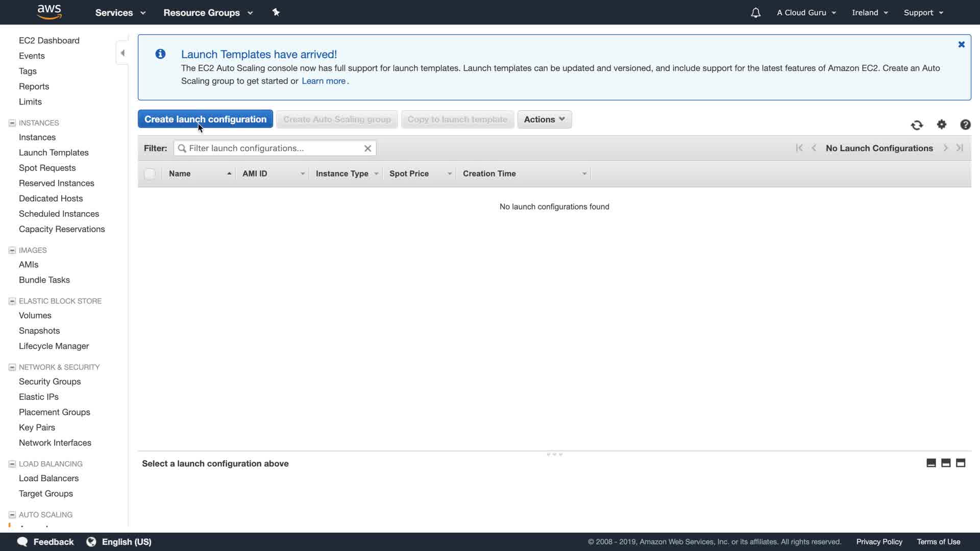
Task: Open table settings gear icon
Action: click(942, 124)
